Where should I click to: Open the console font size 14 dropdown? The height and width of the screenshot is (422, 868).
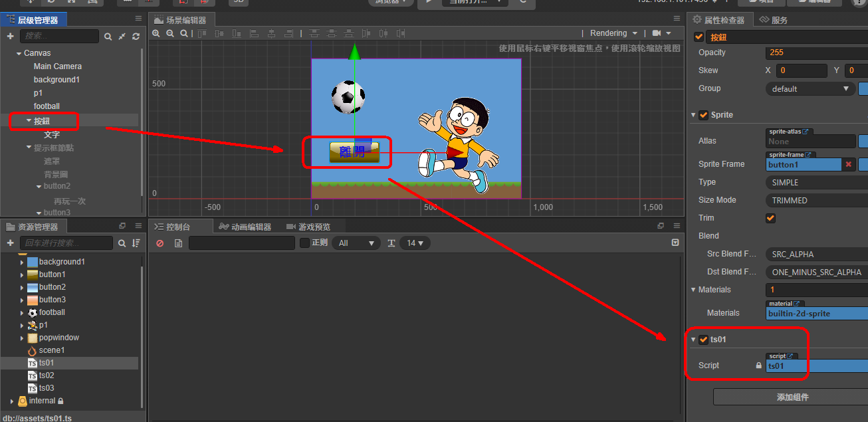tap(415, 243)
